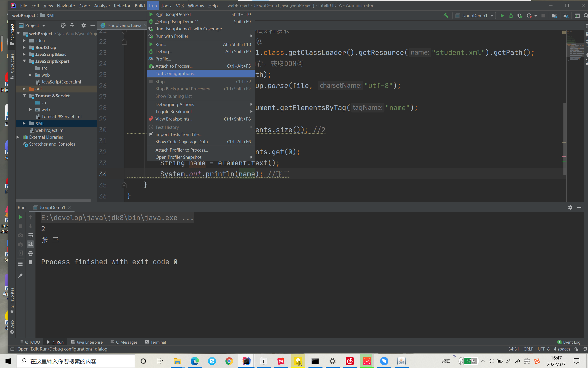The height and width of the screenshot is (368, 588).
Task: Switch to the JsoupDemo1.java editor tab
Action: 124,25
